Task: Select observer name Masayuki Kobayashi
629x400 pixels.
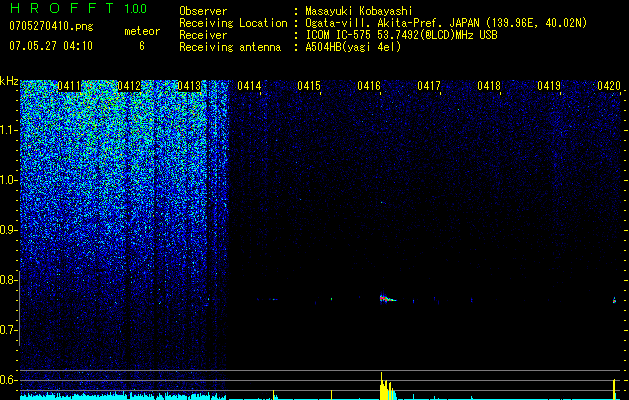Action: tap(359, 12)
